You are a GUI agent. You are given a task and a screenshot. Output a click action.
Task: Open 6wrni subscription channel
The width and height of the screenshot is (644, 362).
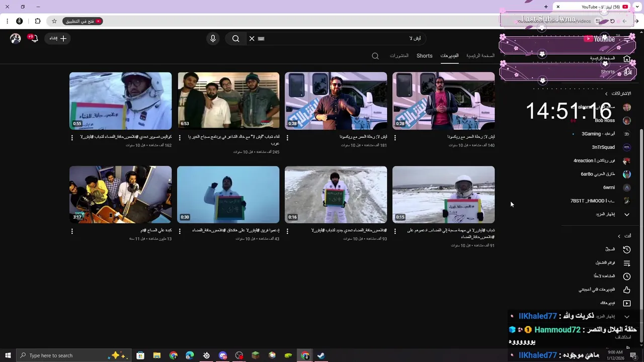tap(609, 188)
